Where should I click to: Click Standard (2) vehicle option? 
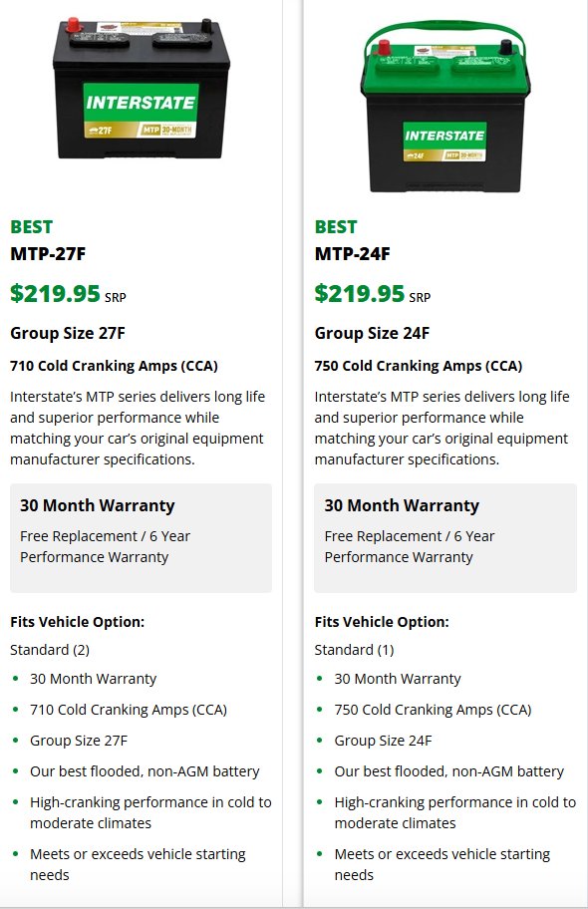tap(50, 650)
